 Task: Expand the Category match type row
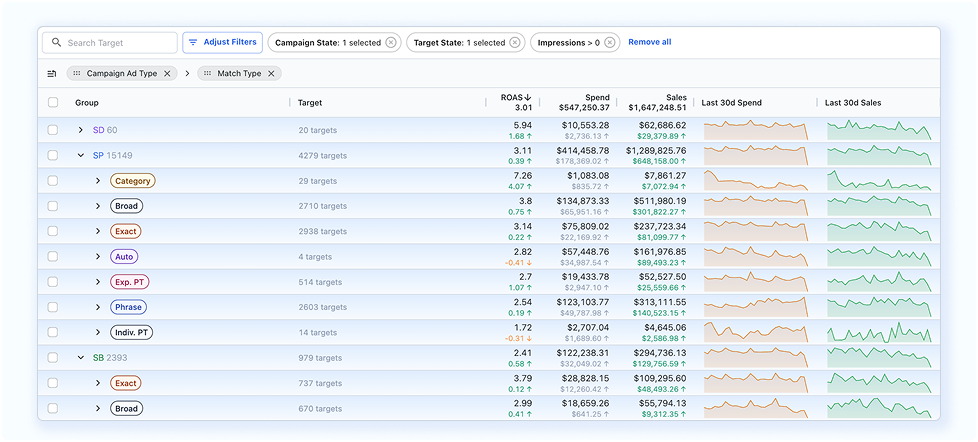pos(98,181)
